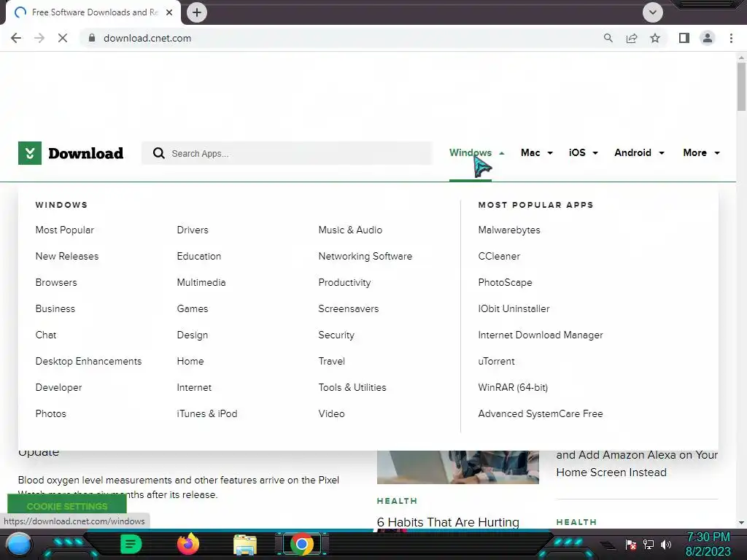Select Networking Software category

pos(365,256)
